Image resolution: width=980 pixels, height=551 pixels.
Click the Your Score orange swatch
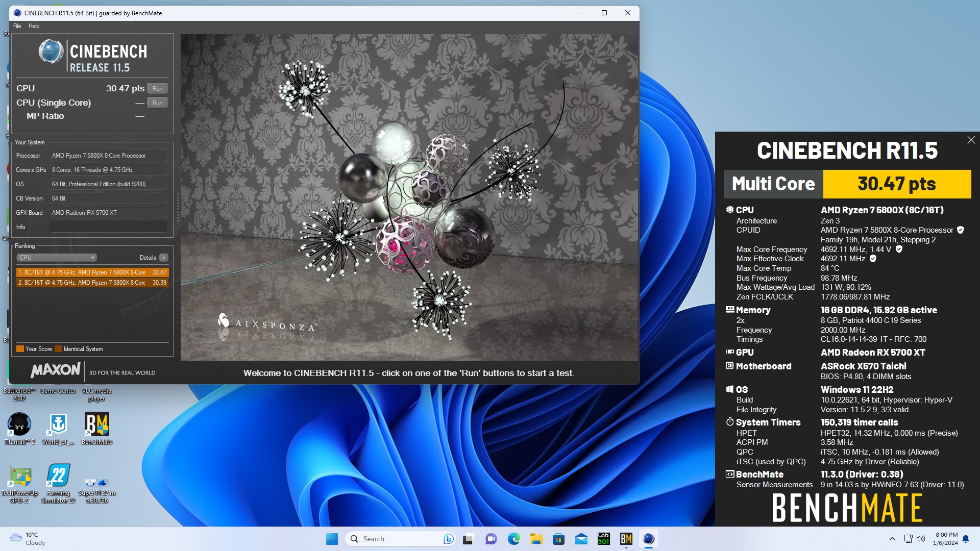point(20,349)
